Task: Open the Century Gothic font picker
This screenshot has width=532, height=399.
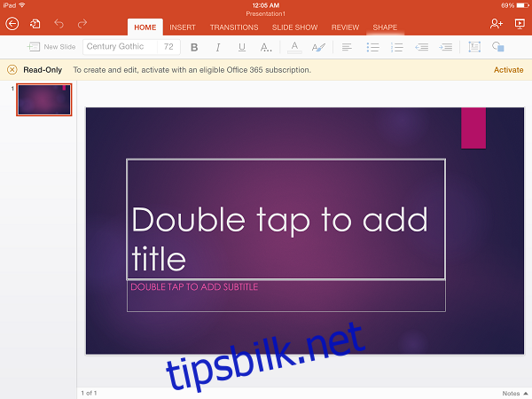Action: click(x=120, y=46)
